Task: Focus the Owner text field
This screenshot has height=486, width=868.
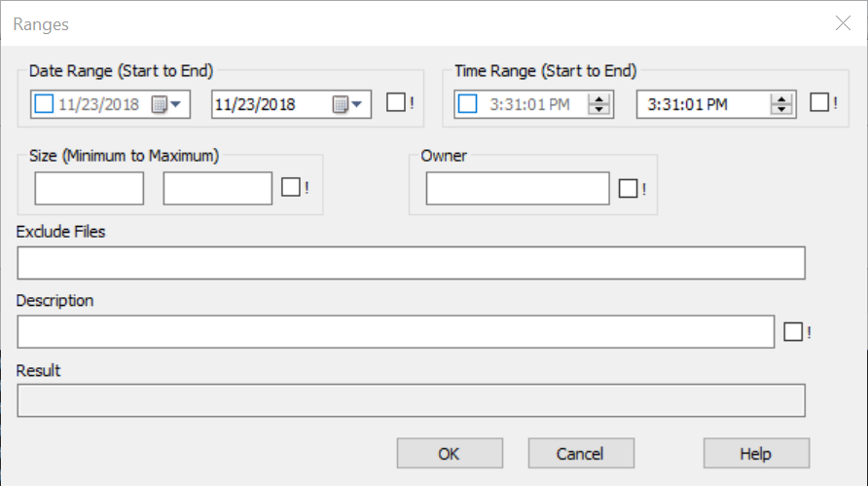Action: (x=518, y=188)
